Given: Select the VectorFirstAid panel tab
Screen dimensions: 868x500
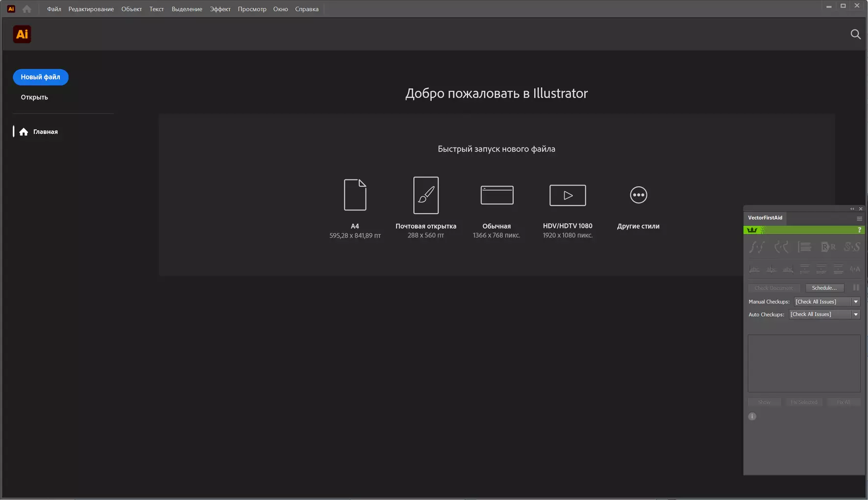Looking at the screenshot, I should 765,218.
